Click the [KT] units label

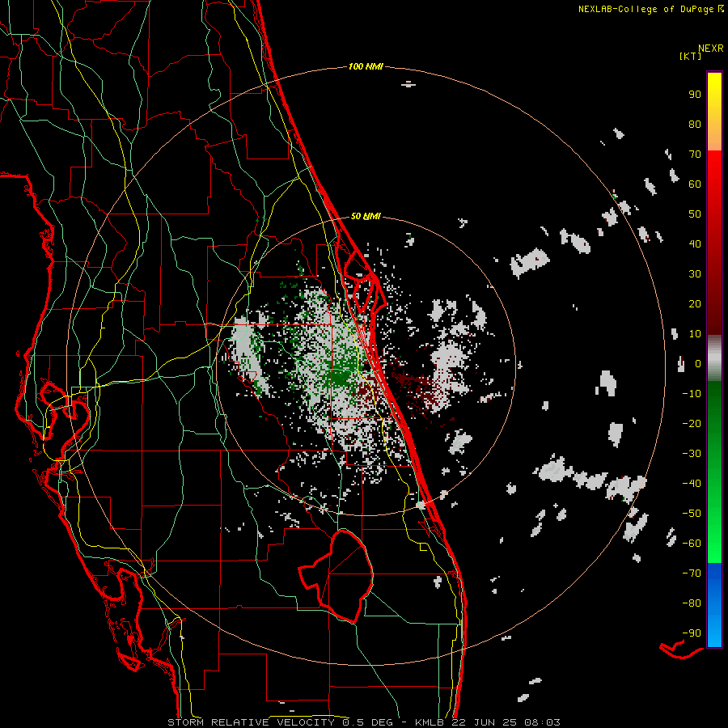(x=690, y=56)
